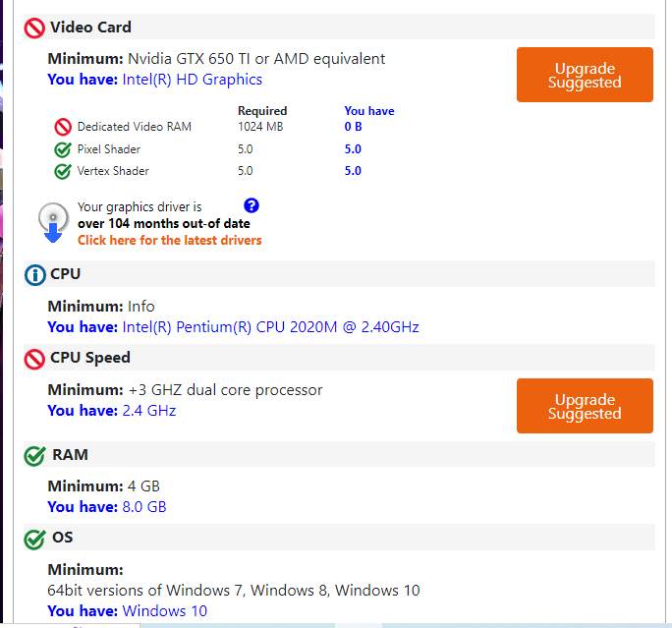
Task: Select the 'CPU Speed' section heading
Action: (x=90, y=358)
